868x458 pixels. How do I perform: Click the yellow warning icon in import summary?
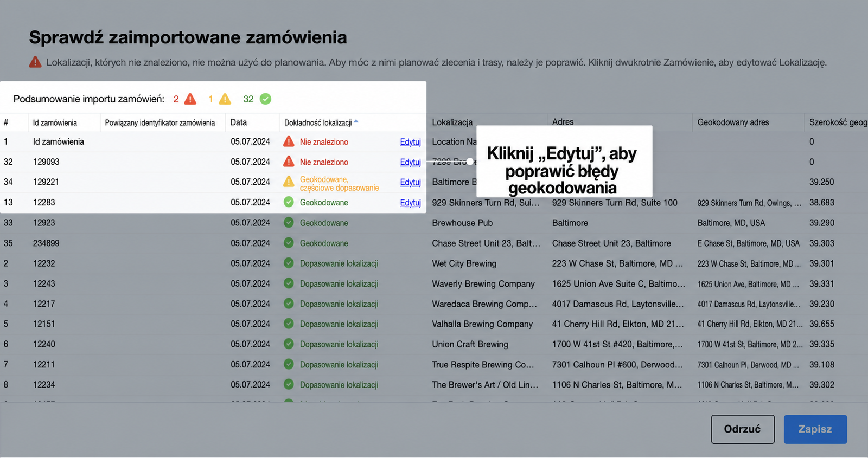pos(225,99)
